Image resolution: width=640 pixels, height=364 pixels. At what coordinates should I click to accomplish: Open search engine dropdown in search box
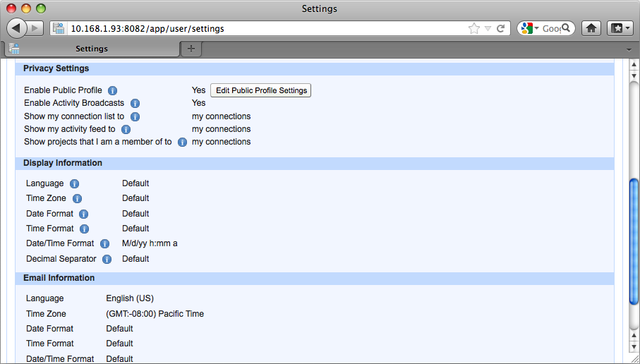coord(530,28)
